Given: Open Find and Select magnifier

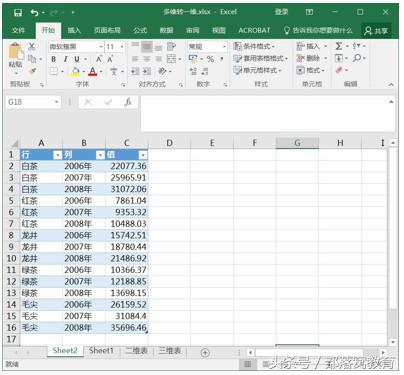Looking at the screenshot, I should (x=357, y=58).
